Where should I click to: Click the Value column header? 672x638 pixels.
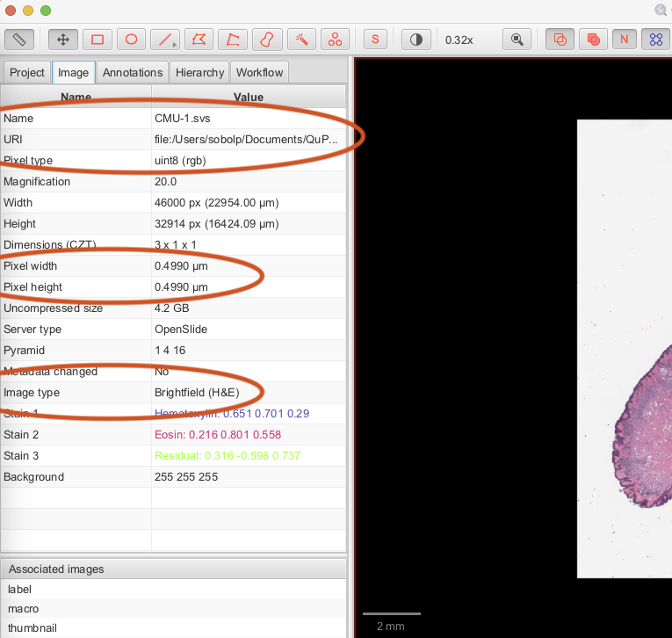pos(249,97)
